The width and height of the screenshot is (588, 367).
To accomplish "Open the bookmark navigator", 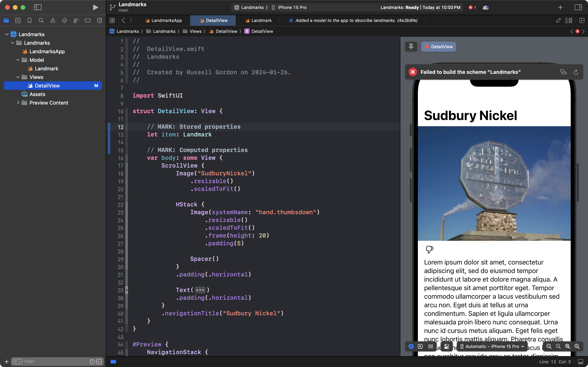I will 29,20.
